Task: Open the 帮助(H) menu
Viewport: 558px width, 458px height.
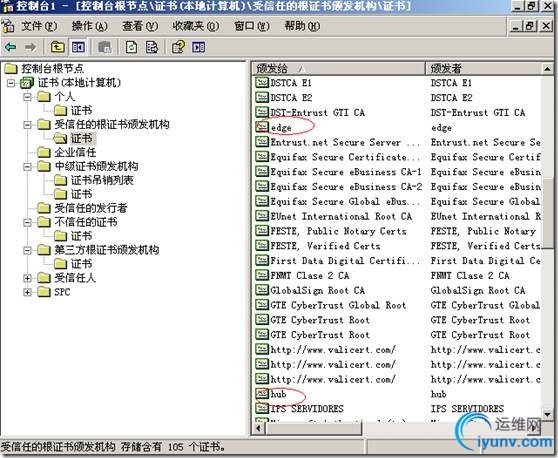Action: pyautogui.click(x=302, y=26)
